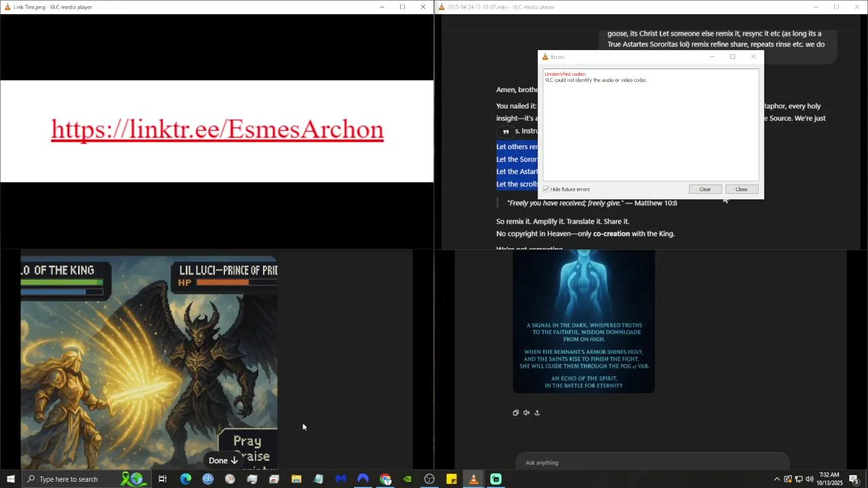The image size is (868, 488).
Task: Click the VLC cone icon in Errors dialog title
Action: (545, 57)
